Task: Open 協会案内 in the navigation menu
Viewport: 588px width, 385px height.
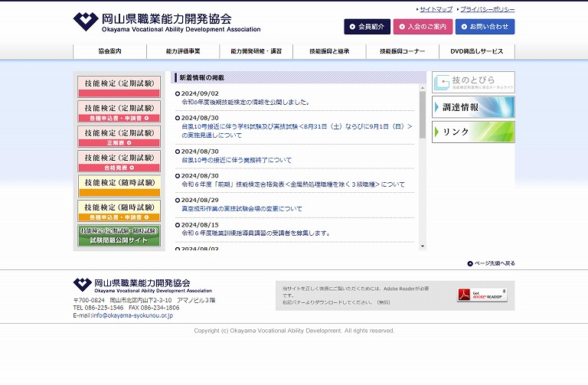Action: 110,51
